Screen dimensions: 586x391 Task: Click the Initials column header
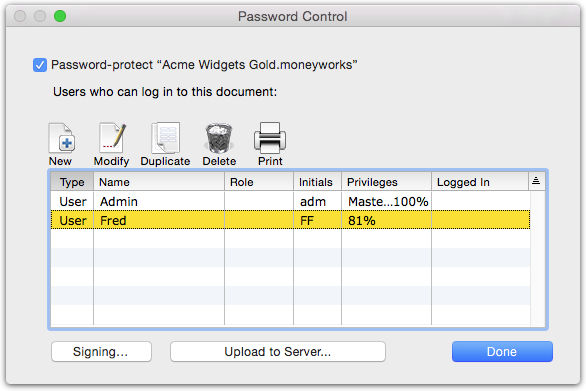point(317,182)
